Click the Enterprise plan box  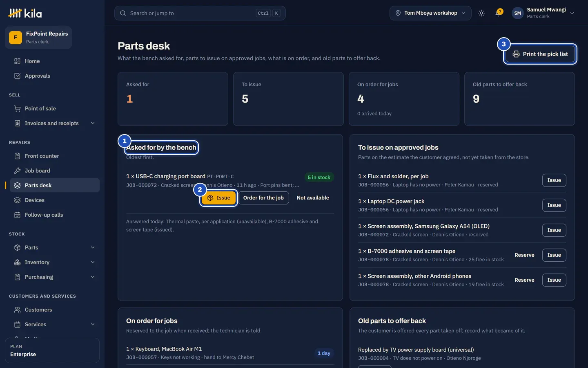pyautogui.click(x=52, y=350)
